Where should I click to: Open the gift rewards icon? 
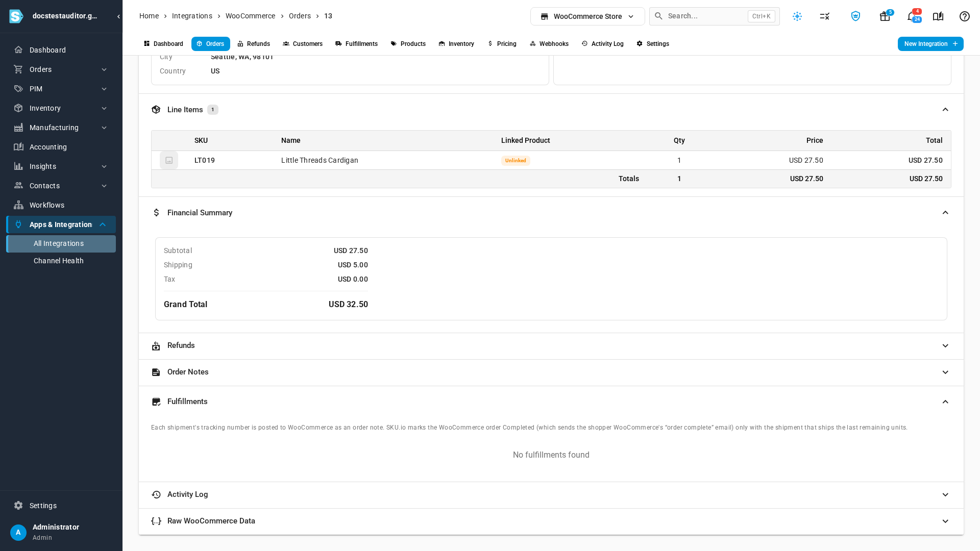pos(885,16)
